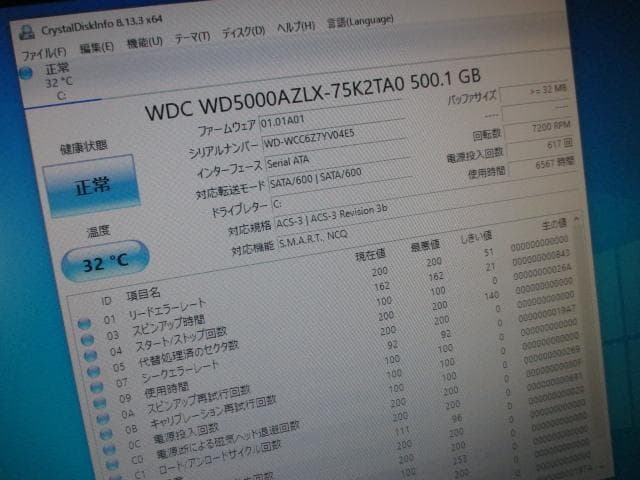Open the ファイル(F) menu
The height and width of the screenshot is (480, 640).
(x=43, y=53)
